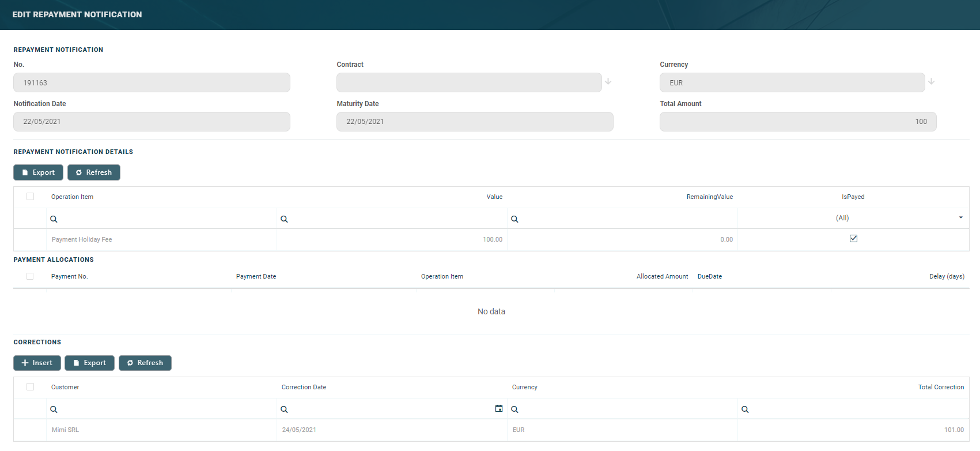Click search icon in Value filter column
The width and height of the screenshot is (980, 451).
[x=284, y=219]
